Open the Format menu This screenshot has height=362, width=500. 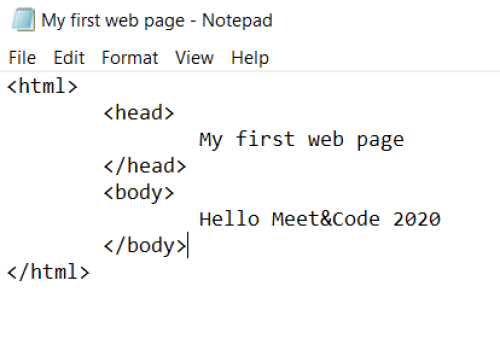click(130, 58)
